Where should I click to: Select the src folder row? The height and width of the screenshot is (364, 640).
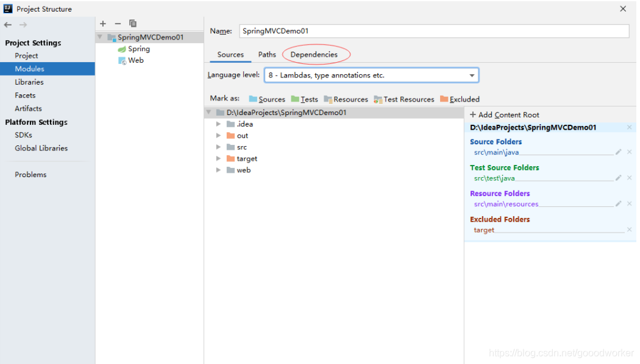[x=334, y=147]
